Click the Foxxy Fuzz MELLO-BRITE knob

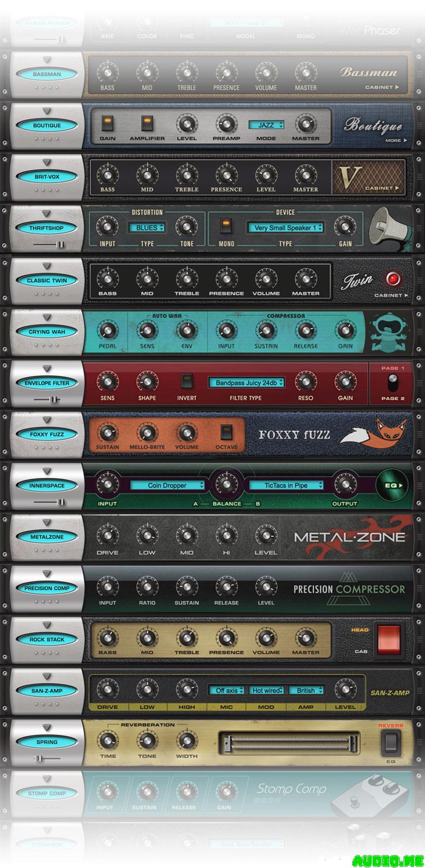coord(147,433)
